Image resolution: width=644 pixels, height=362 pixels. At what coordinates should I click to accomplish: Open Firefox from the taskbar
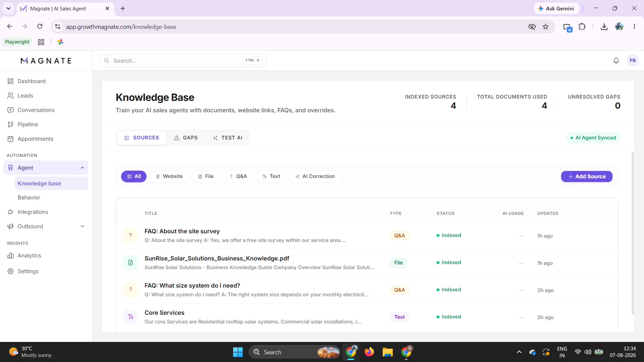pos(369,352)
